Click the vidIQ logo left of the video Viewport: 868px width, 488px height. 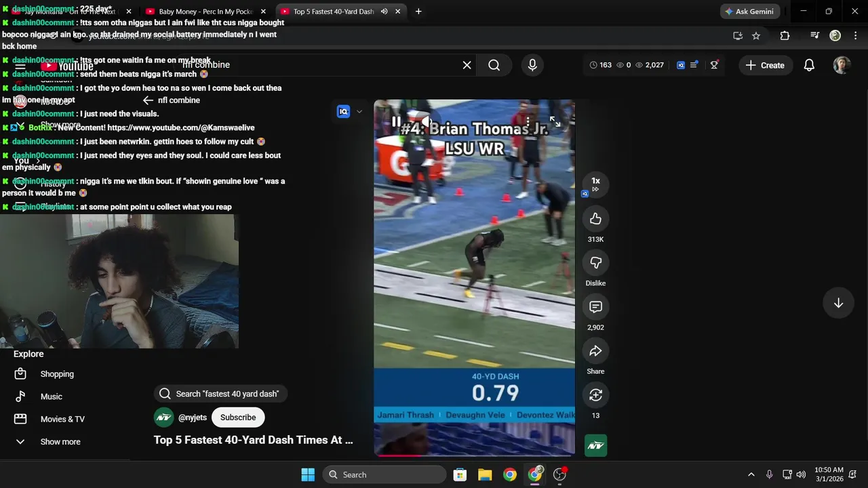coord(343,111)
